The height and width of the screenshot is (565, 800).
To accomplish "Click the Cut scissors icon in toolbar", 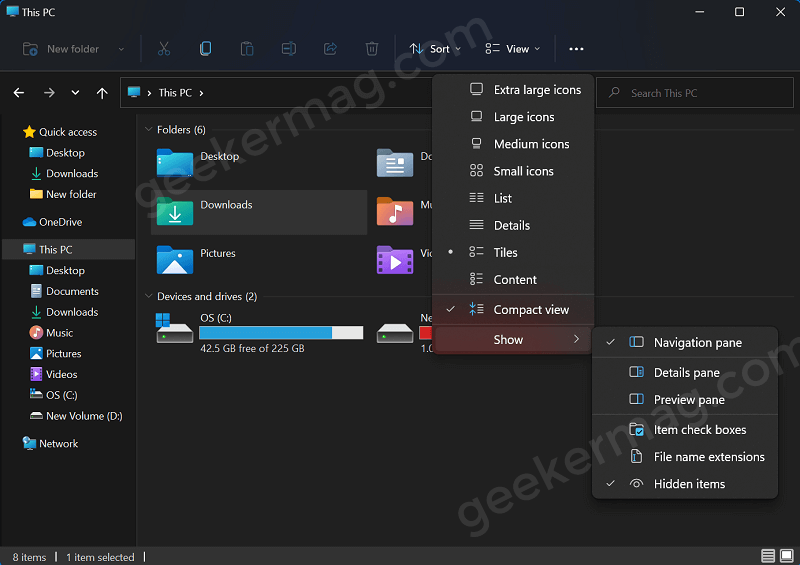I will click(x=164, y=49).
